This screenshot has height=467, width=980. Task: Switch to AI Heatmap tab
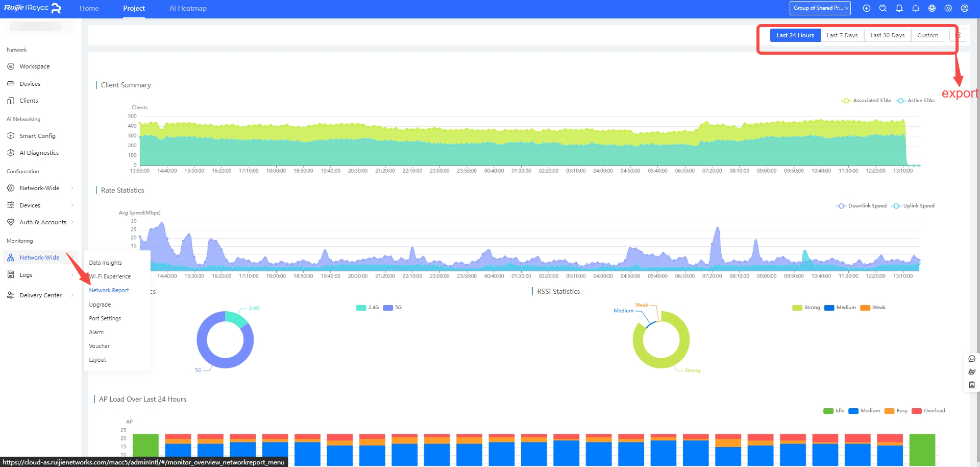(x=188, y=8)
